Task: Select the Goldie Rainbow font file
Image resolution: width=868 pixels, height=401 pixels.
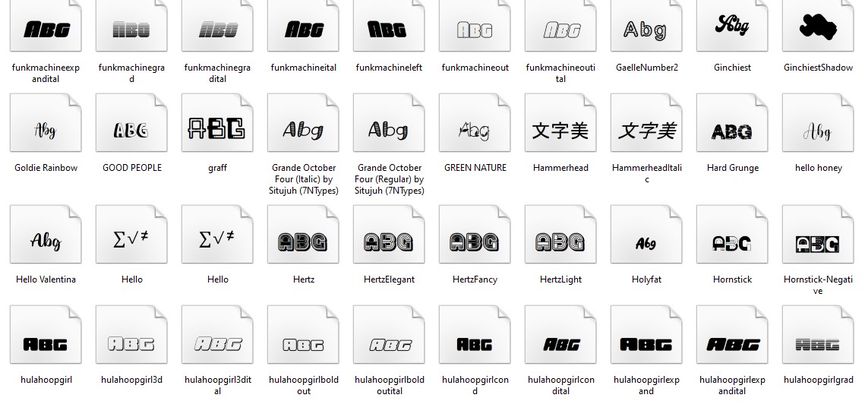Action: click(46, 130)
